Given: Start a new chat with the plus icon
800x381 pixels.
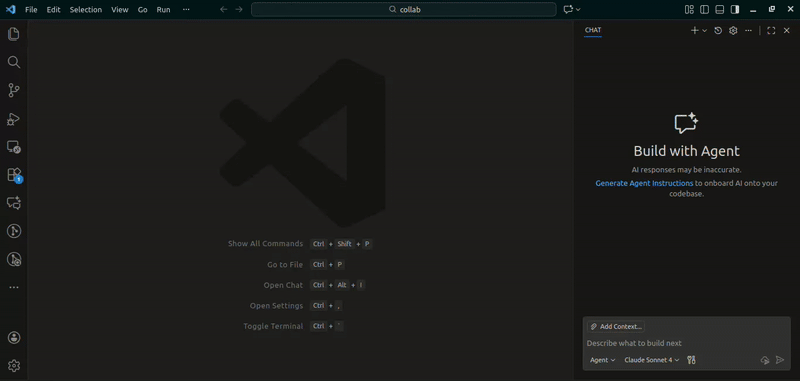Looking at the screenshot, I should [694, 31].
